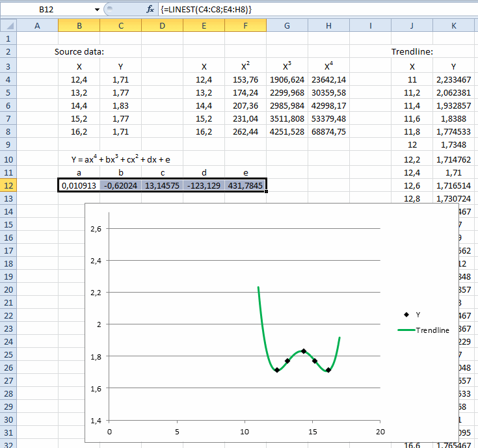Click coefficient label 'e' cell

(x=245, y=173)
